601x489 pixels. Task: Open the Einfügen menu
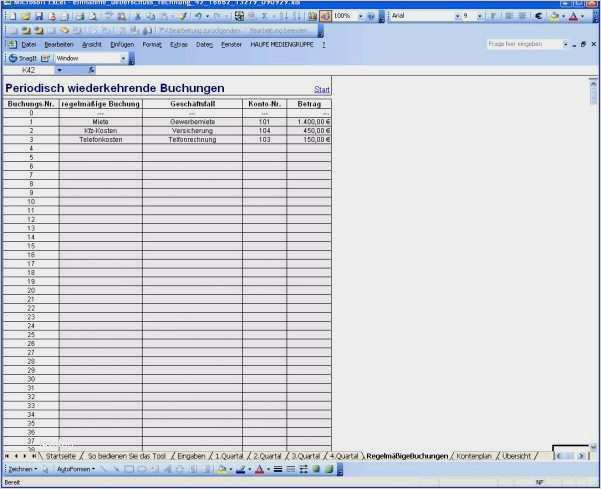pos(122,44)
